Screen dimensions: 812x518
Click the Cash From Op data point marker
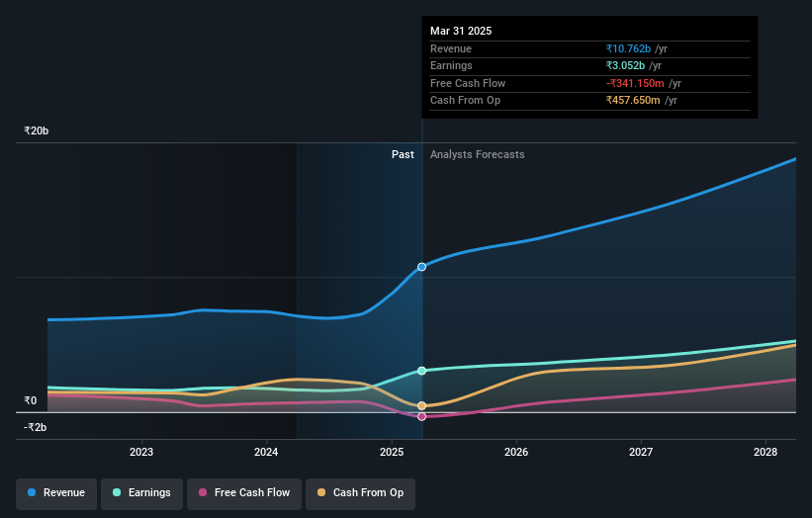click(421, 405)
